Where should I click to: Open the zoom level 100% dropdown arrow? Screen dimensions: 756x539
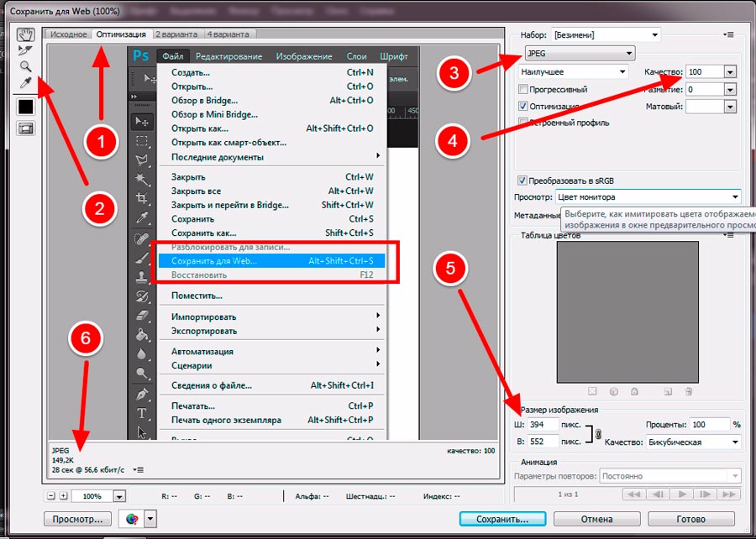(119, 496)
